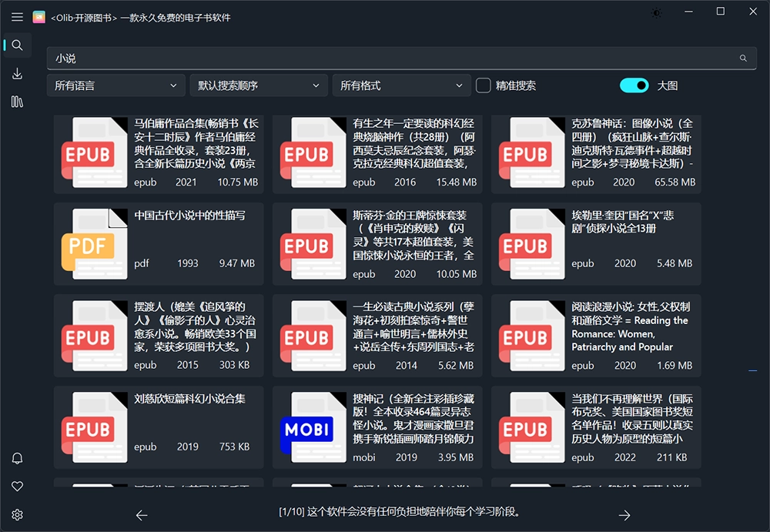Screen dimensions: 770x532
Task: Click the search input field containing 小说
Action: pyautogui.click(x=402, y=59)
